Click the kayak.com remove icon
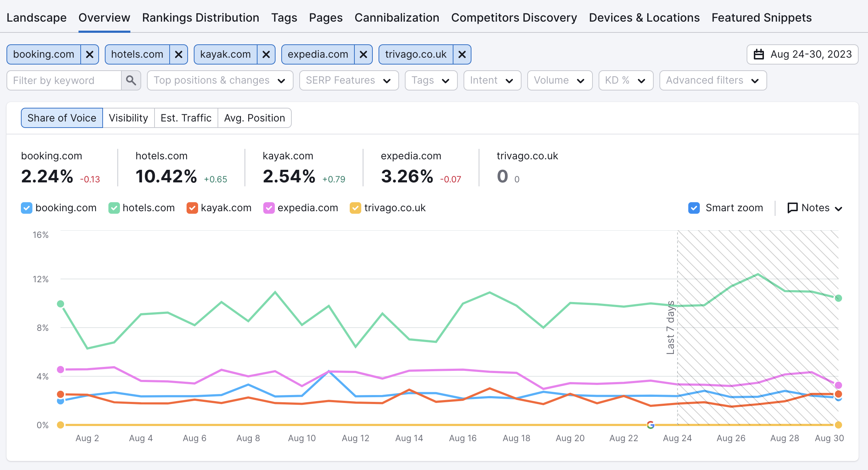 tap(265, 54)
